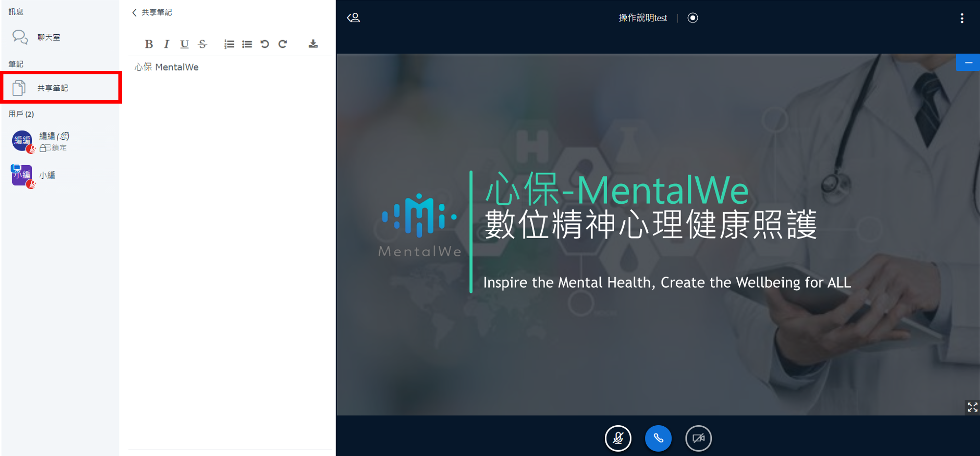Apply italic formatting to the note
Viewport: 980px width, 456px height.
pos(166,44)
